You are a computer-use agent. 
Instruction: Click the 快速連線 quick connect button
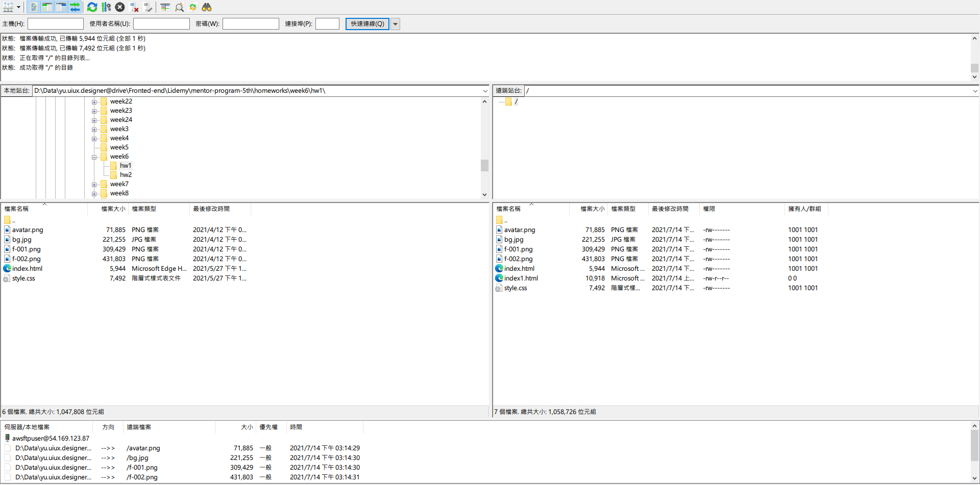(367, 24)
